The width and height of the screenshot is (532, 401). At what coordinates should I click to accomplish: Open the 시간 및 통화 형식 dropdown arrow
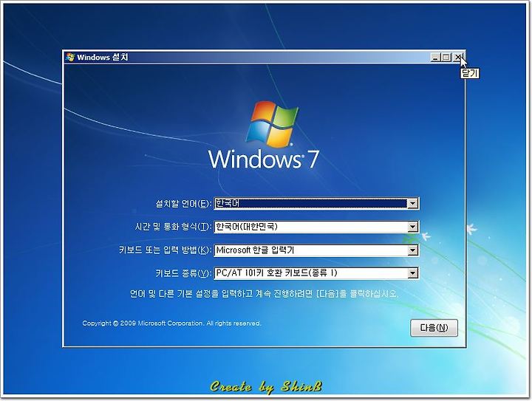(x=412, y=227)
